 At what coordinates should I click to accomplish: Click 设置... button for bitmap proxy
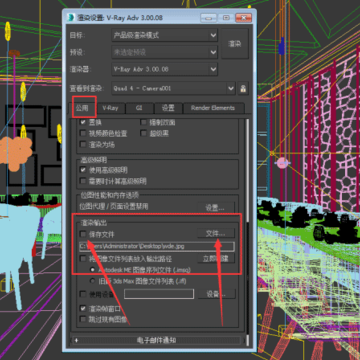point(215,208)
